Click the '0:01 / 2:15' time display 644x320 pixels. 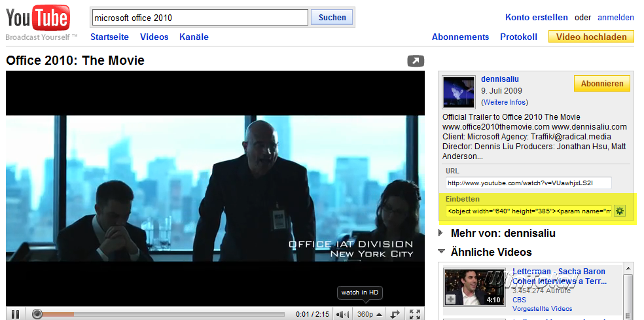tap(312, 314)
